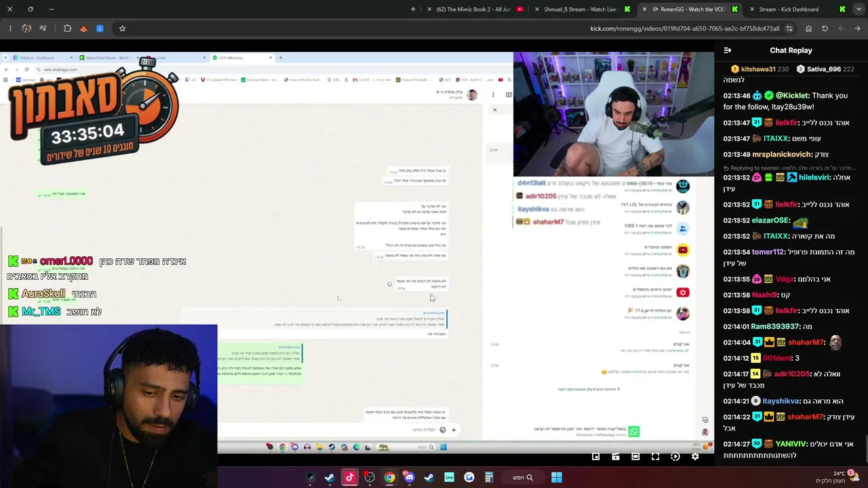Open Windows Start menu
This screenshot has height=488, width=868.
click(x=556, y=478)
